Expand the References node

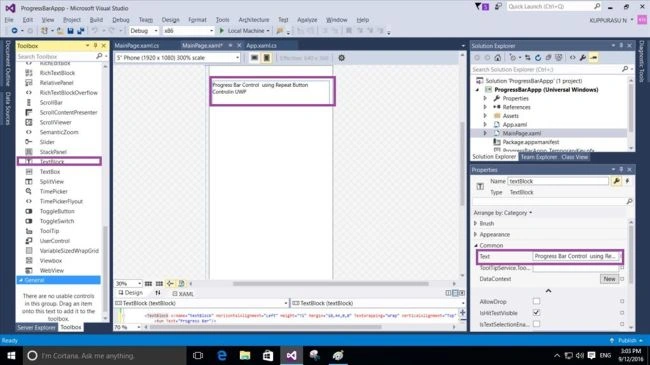point(485,107)
